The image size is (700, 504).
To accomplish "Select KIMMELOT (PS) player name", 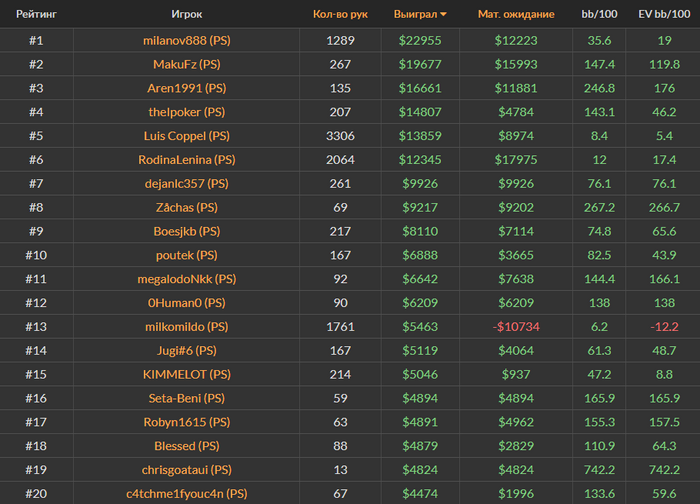I will [x=187, y=374].
